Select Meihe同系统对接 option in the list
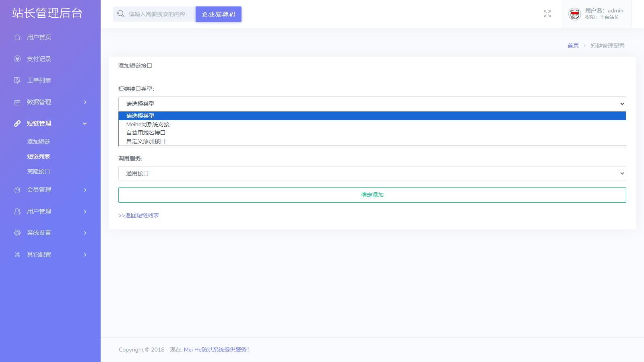Image resolution: width=644 pixels, height=362 pixels. [148, 124]
